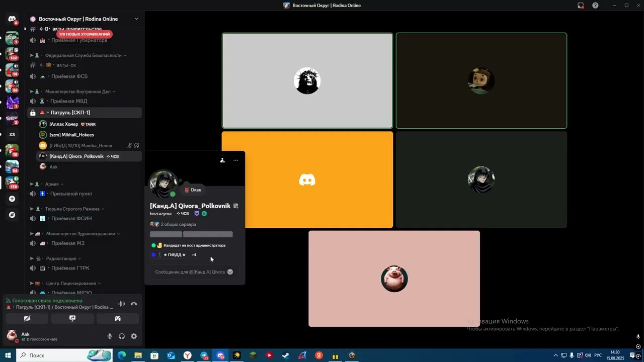This screenshot has height=362, width=644.
Task: Open the three-dots menu in the profile popup
Action: 235,160
